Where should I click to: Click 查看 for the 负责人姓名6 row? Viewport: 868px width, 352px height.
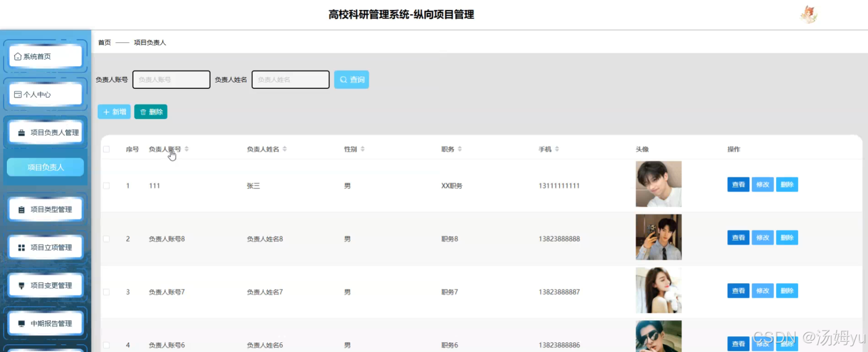pos(738,344)
